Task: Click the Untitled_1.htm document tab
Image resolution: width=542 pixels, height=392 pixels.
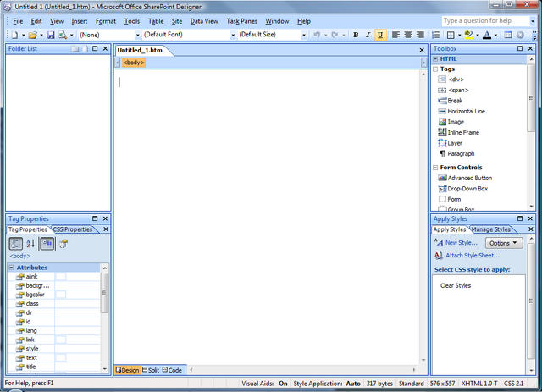Action: click(x=140, y=51)
